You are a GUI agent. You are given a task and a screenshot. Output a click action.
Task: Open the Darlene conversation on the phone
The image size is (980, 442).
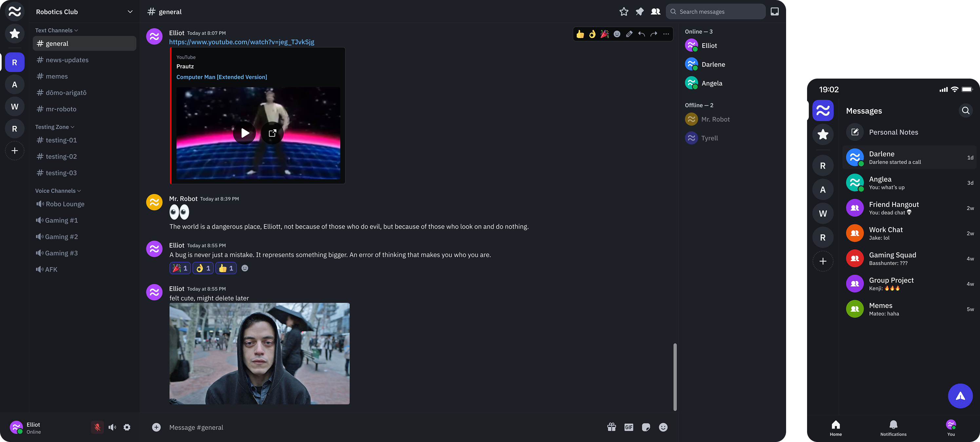(909, 157)
